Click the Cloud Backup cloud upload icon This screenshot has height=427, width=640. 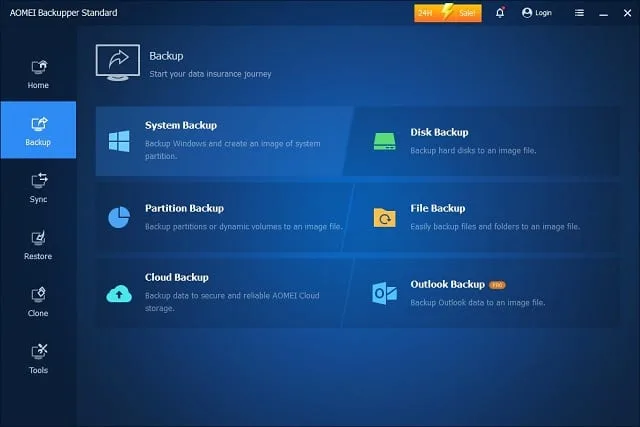pos(119,294)
